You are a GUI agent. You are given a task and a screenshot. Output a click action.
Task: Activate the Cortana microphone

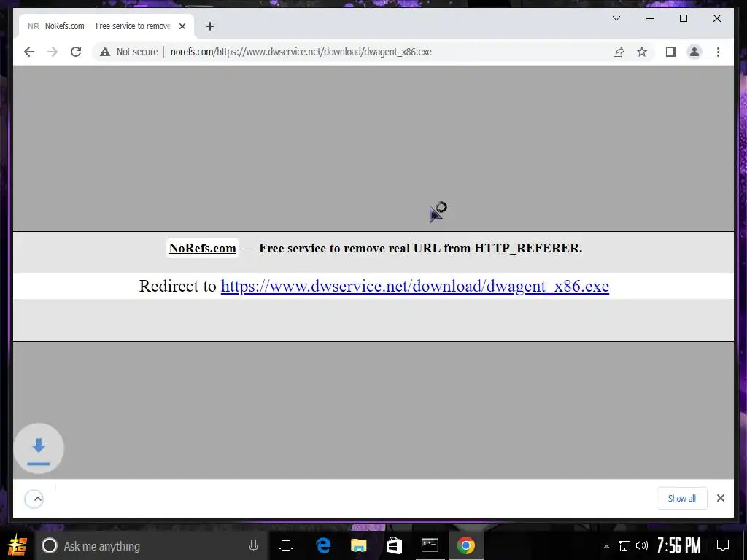pyautogui.click(x=253, y=545)
